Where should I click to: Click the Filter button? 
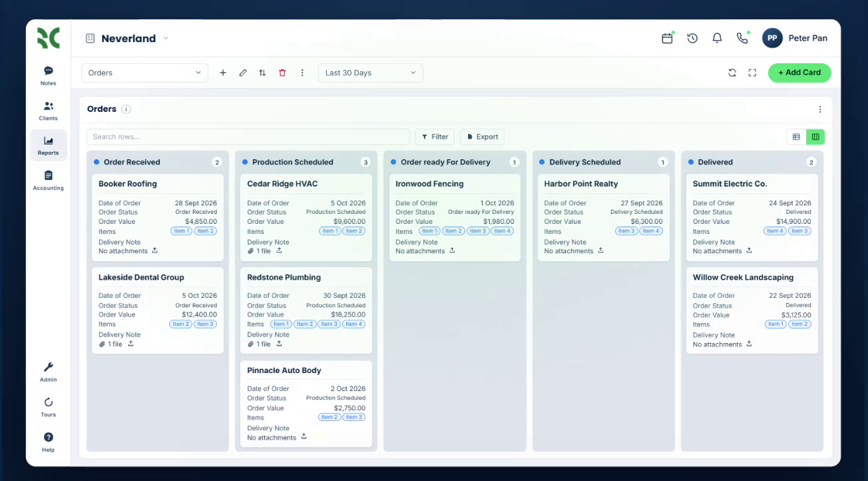coord(435,137)
